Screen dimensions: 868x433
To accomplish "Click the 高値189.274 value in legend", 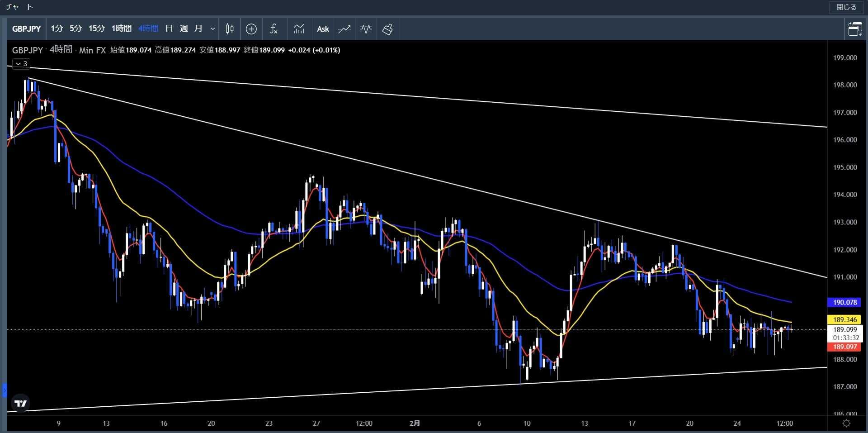I will pyautogui.click(x=175, y=50).
